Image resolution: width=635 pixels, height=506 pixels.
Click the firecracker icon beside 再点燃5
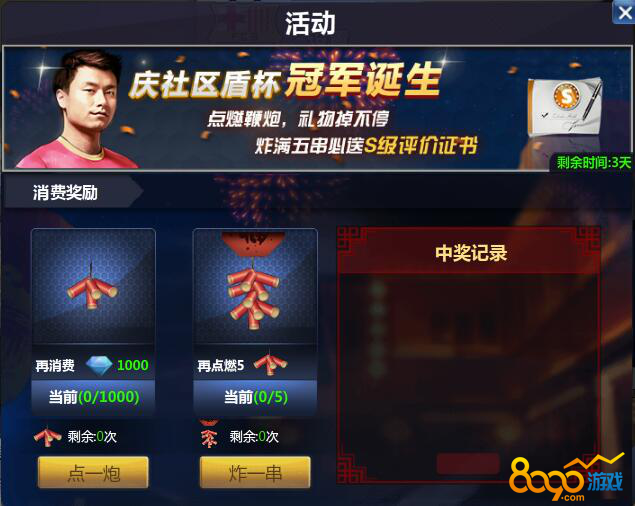click(270, 363)
